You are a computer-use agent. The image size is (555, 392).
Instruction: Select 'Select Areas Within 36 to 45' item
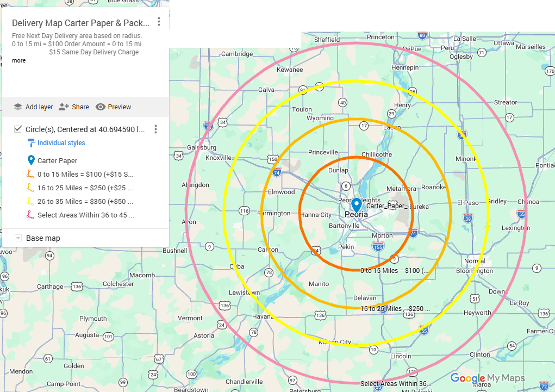86,215
